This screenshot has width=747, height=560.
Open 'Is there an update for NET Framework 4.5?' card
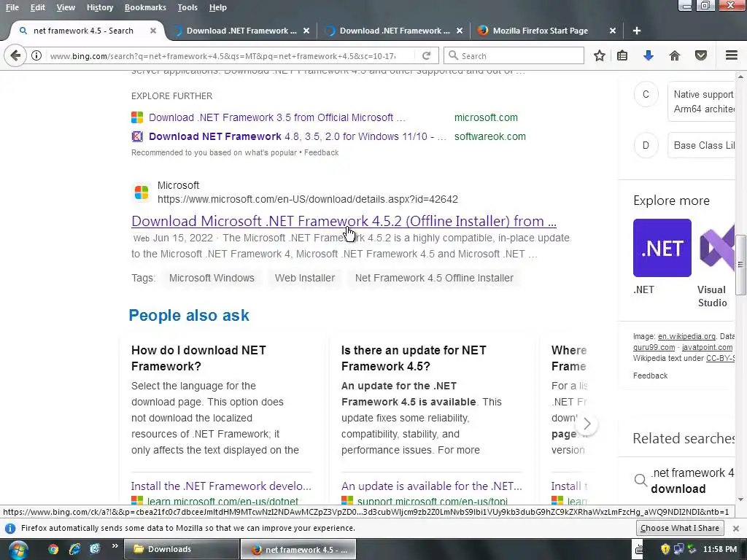[431, 357]
